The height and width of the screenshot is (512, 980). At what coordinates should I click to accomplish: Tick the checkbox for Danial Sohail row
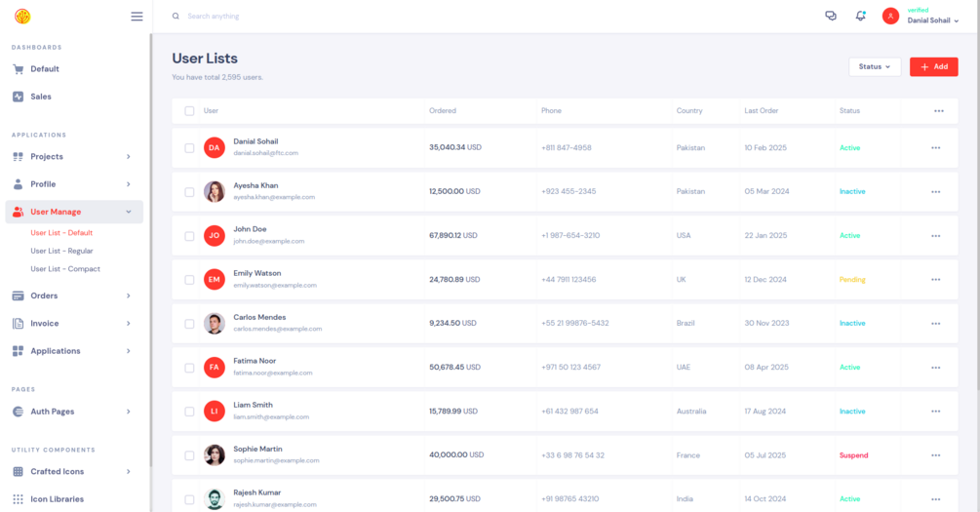click(189, 148)
